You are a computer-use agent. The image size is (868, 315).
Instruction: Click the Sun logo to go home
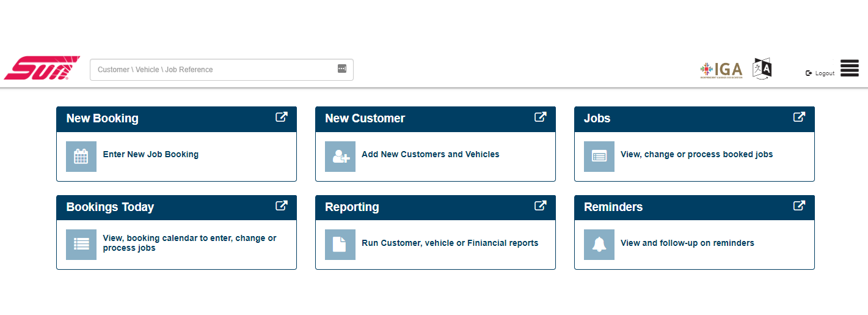click(42, 69)
